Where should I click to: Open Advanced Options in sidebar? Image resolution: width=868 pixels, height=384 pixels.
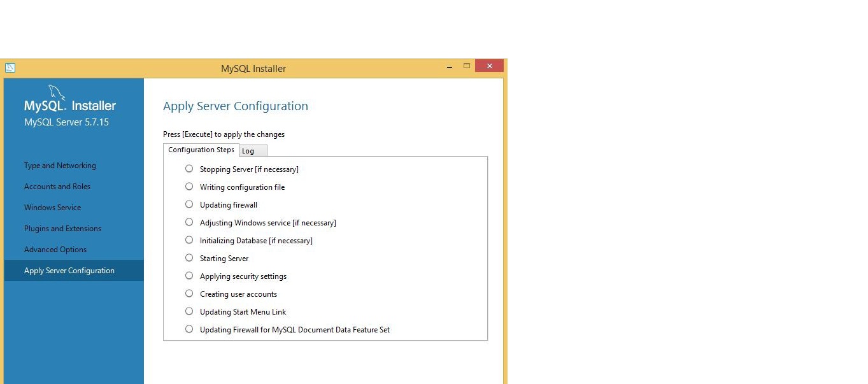pyautogui.click(x=55, y=250)
